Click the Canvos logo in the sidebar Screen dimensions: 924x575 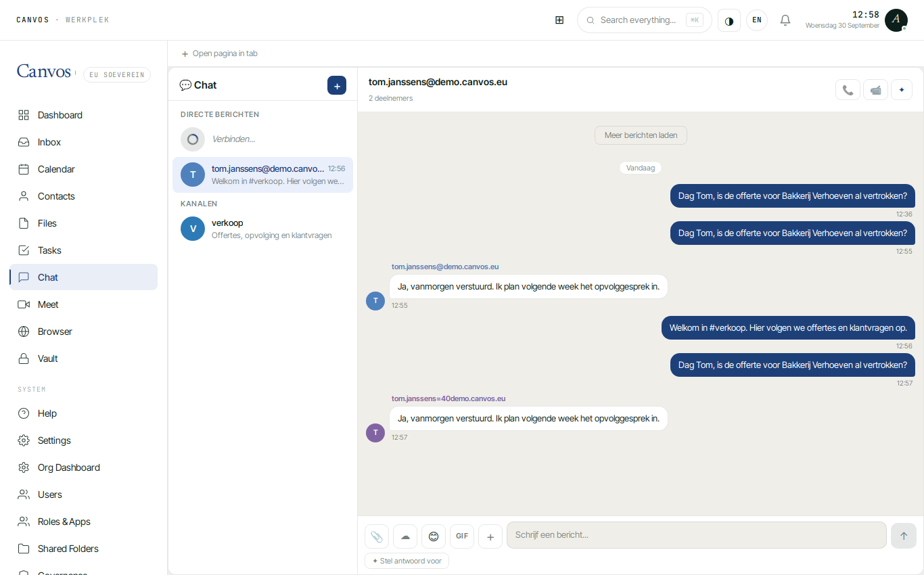click(44, 72)
